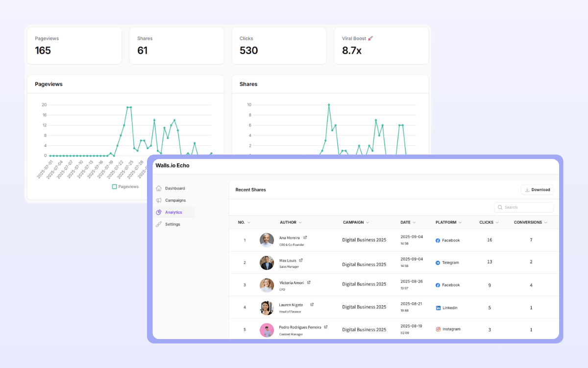
Task: Click the Recent Shares heading
Action: tap(251, 190)
